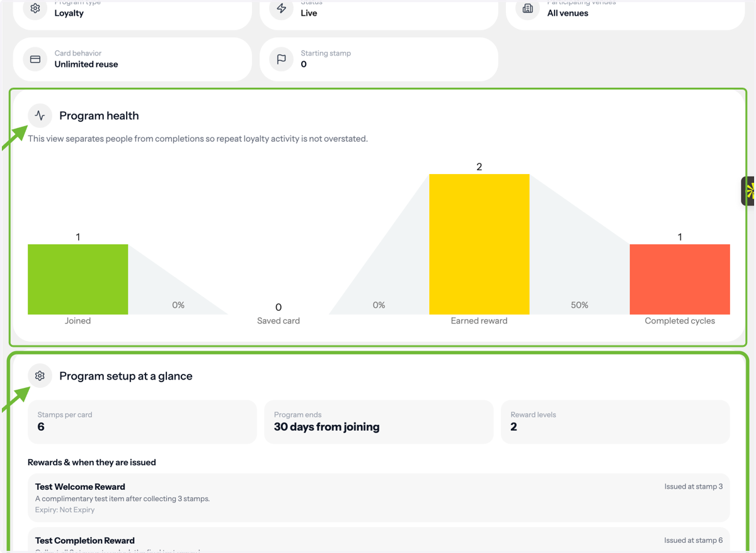
Task: Click Rewards & when they are issued heading
Action: 92,462
